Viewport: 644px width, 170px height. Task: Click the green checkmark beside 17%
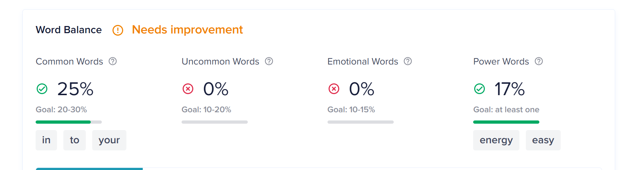tap(480, 89)
